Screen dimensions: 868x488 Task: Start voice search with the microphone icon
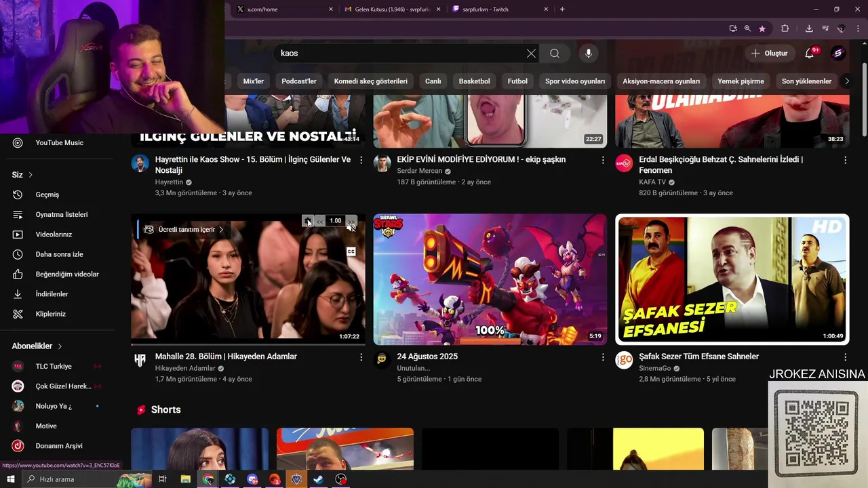588,54
